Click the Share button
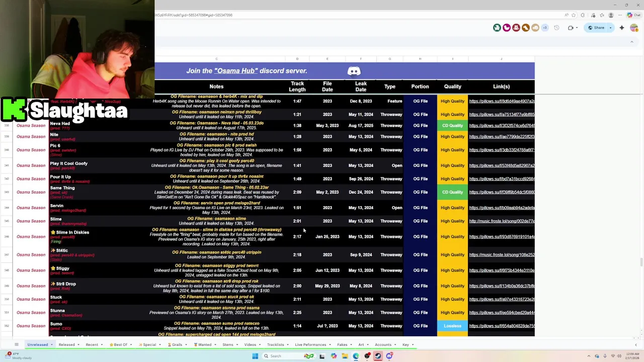This screenshot has width=644, height=362. pyautogui.click(x=596, y=28)
